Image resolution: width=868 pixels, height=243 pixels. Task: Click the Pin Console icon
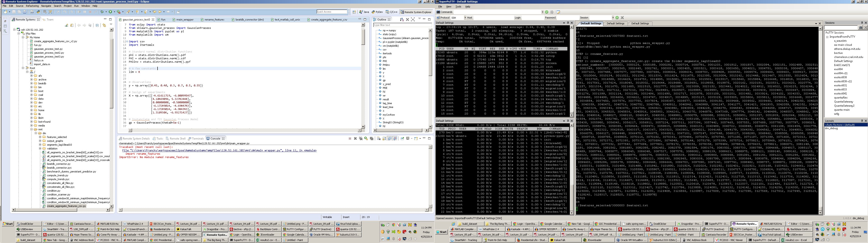[x=402, y=138]
